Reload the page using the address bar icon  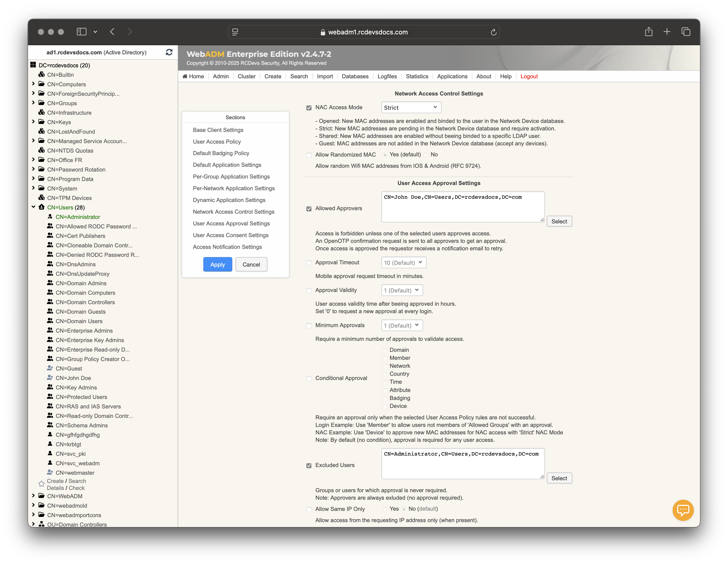(x=493, y=32)
